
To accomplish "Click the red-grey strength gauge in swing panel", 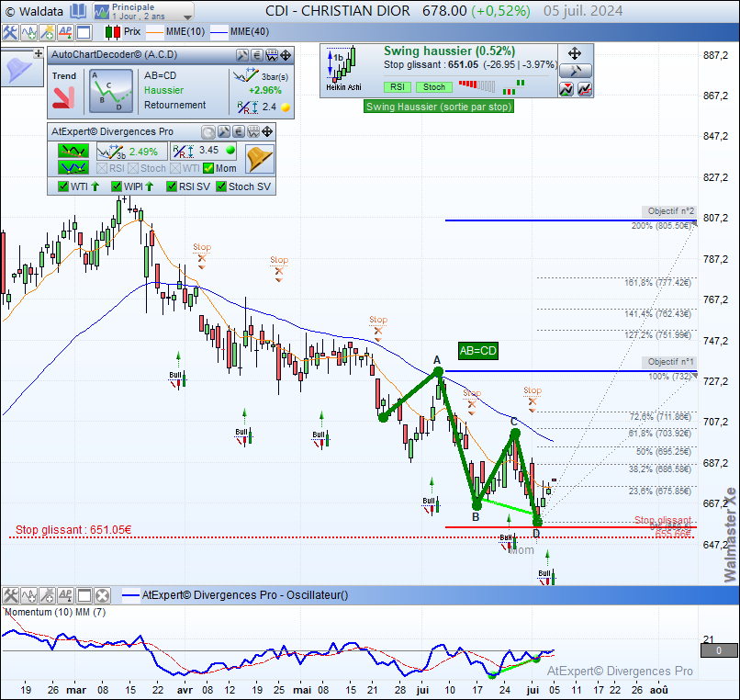I will click(477, 85).
